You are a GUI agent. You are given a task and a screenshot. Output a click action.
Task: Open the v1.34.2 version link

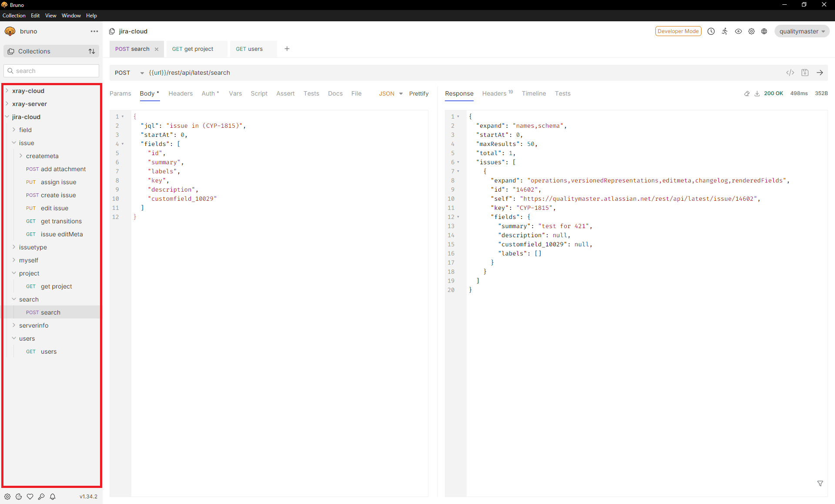coord(88,496)
